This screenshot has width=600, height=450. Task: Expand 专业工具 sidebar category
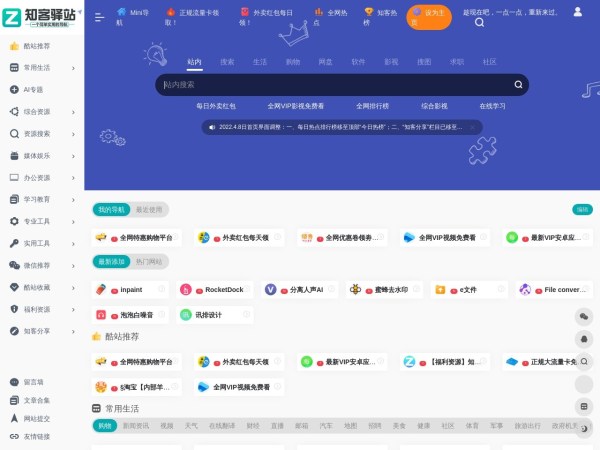pos(40,221)
